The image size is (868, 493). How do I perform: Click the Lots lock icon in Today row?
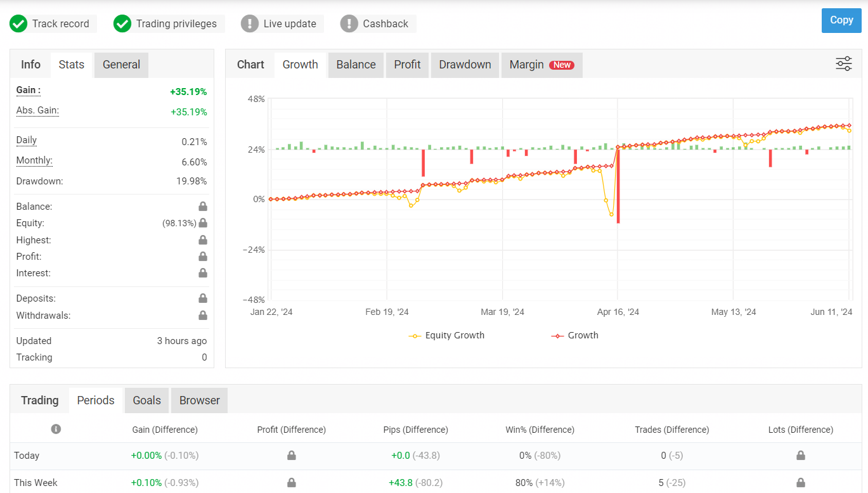click(801, 456)
